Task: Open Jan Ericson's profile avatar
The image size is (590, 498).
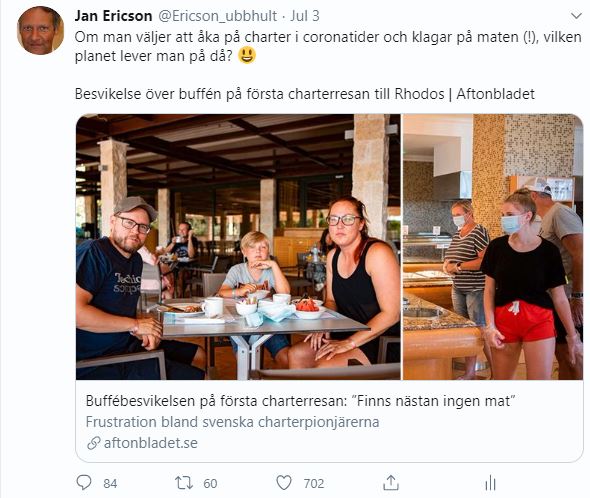Action: coord(40,30)
